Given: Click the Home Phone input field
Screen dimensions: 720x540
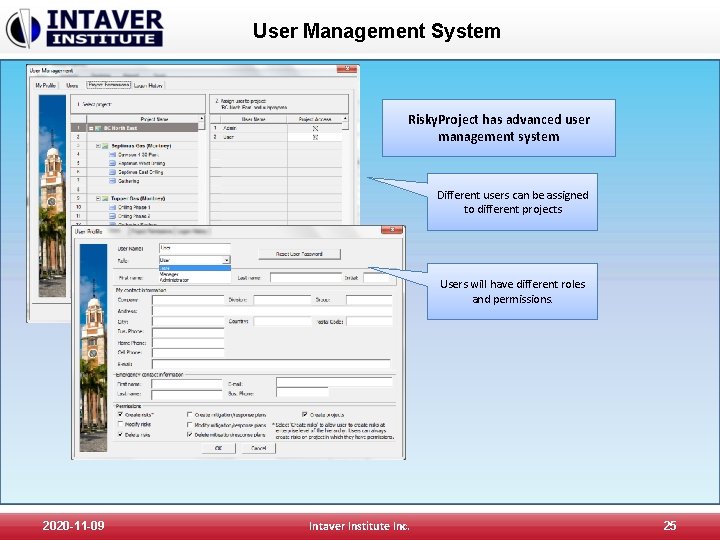Looking at the screenshot, I should pyautogui.click(x=188, y=343).
